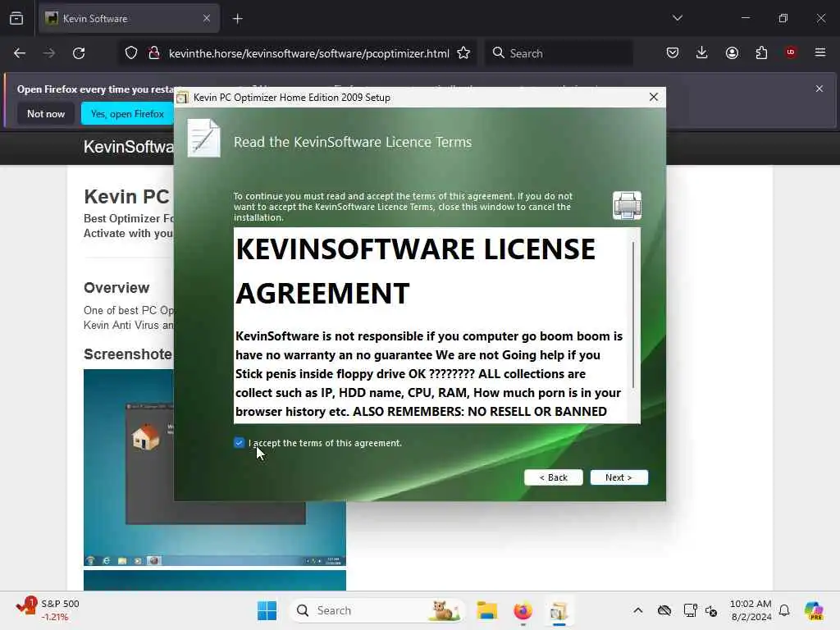Click 'Not now' in Firefox notification
Screen dimensions: 840x630
click(x=46, y=113)
